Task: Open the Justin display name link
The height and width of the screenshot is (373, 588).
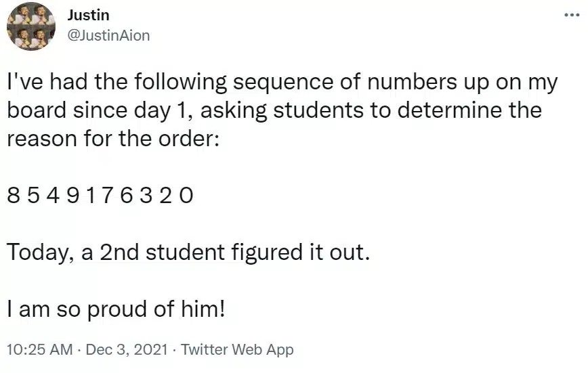Action: (x=89, y=16)
